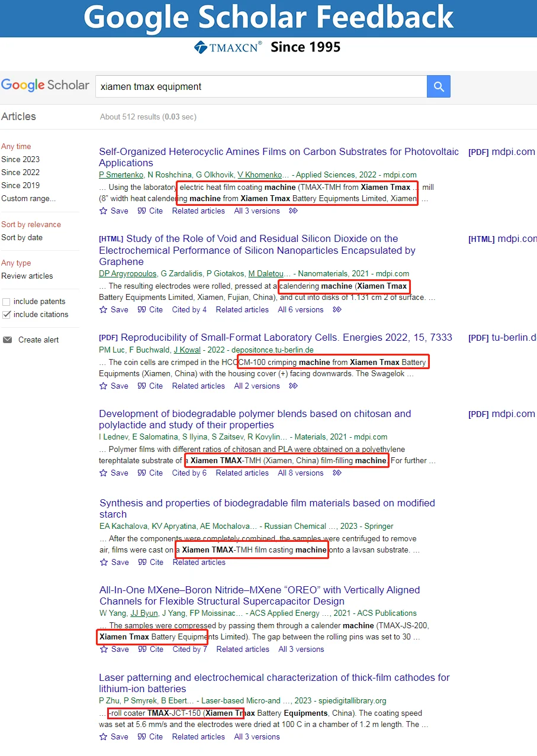Screen dimensions: 537x756
Task: Open the HTML mdpi.com link on the right
Action: click(502, 239)
